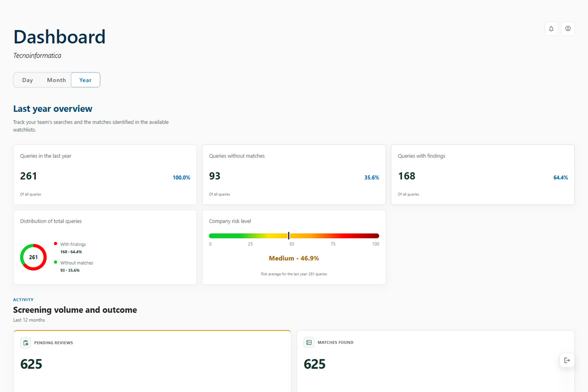This screenshot has height=392, width=588.
Task: Click the "Queries in the last year" label
Action: 46,156
